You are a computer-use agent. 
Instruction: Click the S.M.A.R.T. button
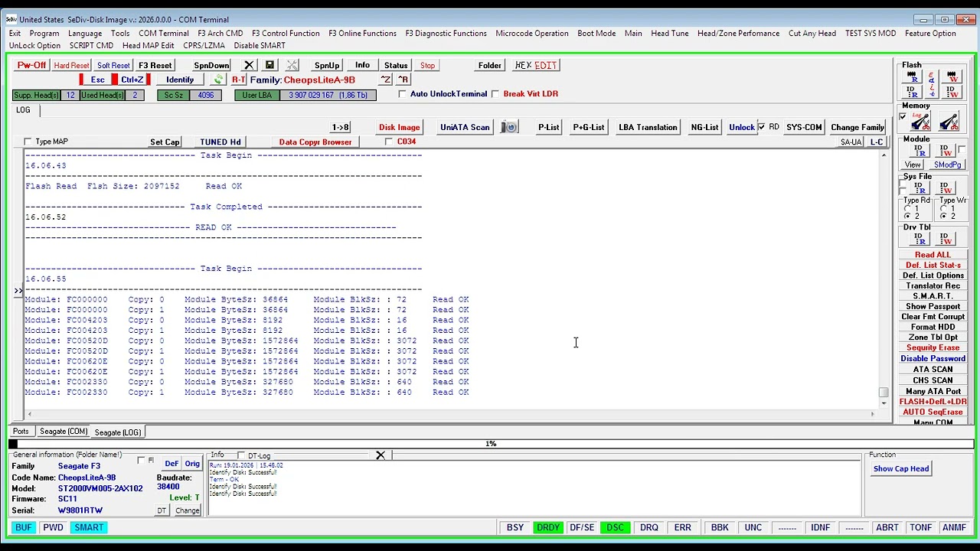933,296
